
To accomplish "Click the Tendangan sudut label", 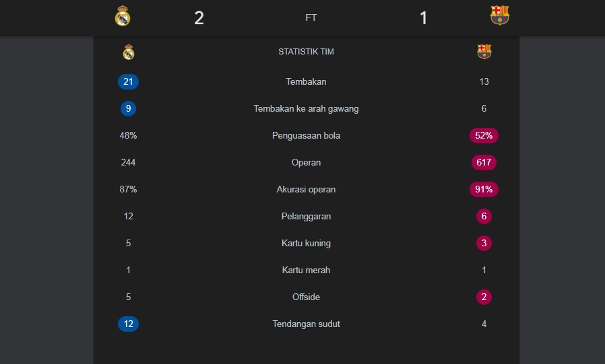I will click(306, 324).
